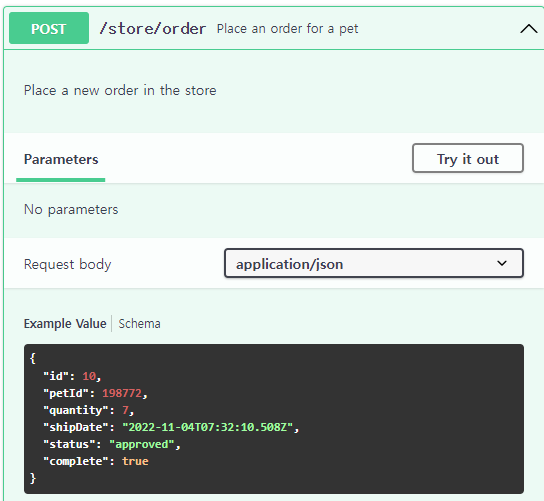Click the "id" value 10 in example
Image resolution: width=544 pixels, height=501 pixels.
89,376
